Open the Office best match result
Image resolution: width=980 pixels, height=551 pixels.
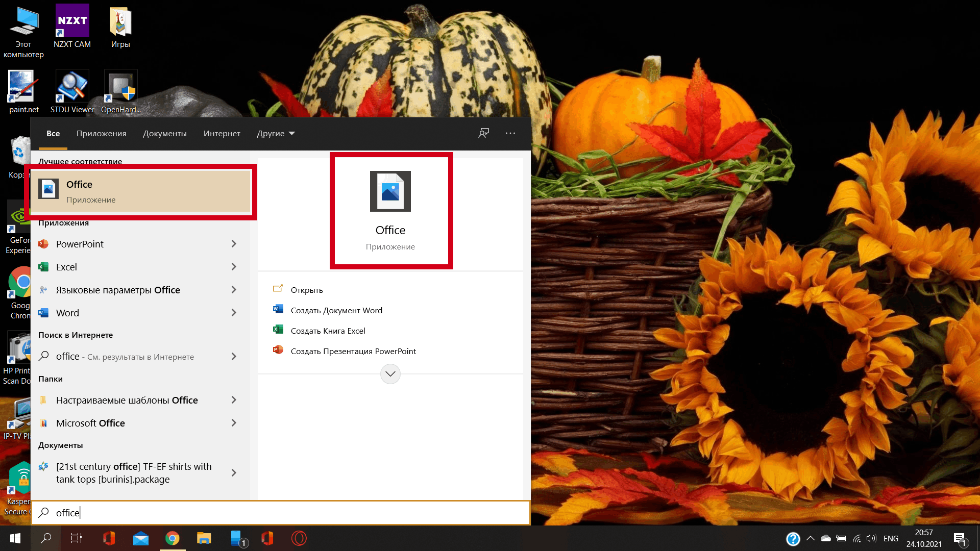pos(141,191)
